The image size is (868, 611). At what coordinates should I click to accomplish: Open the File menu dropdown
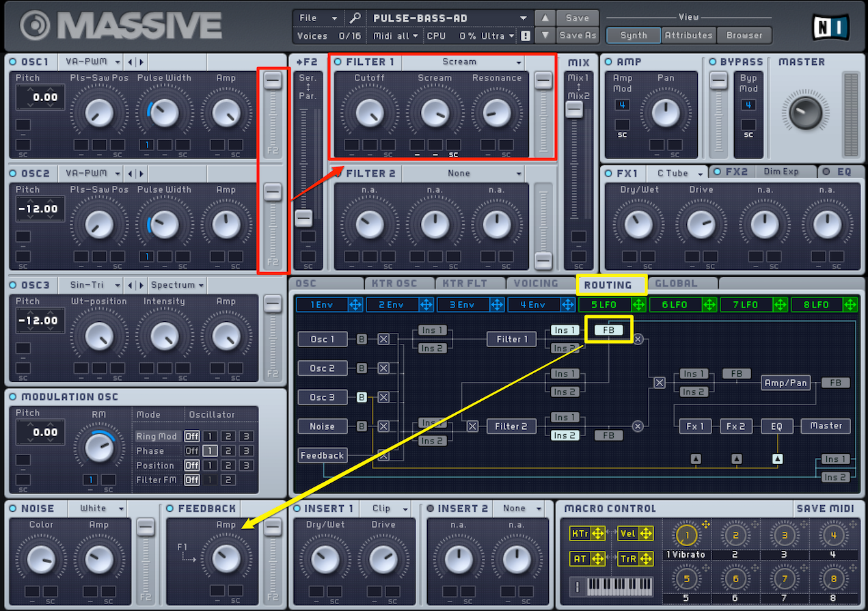click(x=318, y=18)
